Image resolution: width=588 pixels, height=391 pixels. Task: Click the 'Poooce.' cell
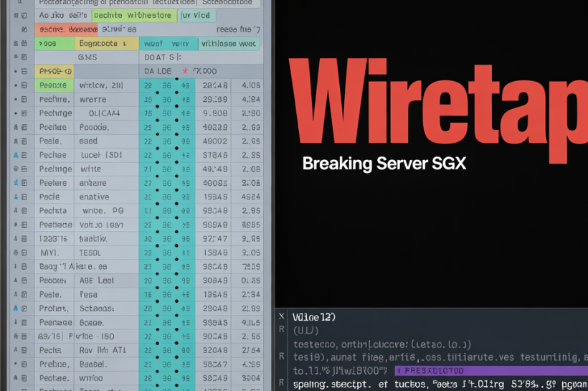coord(95,128)
